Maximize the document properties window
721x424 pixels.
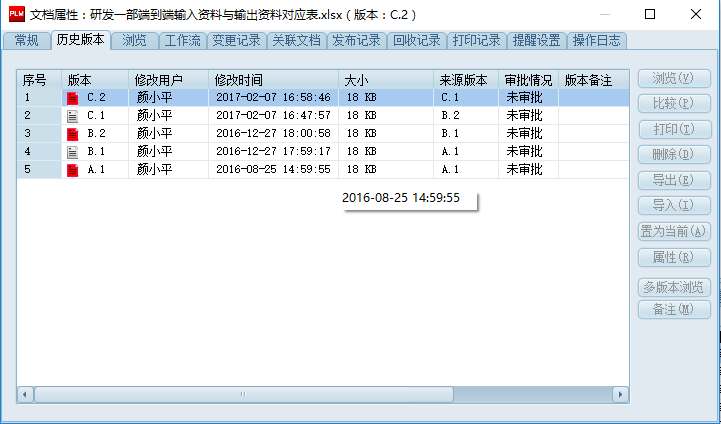click(650, 15)
